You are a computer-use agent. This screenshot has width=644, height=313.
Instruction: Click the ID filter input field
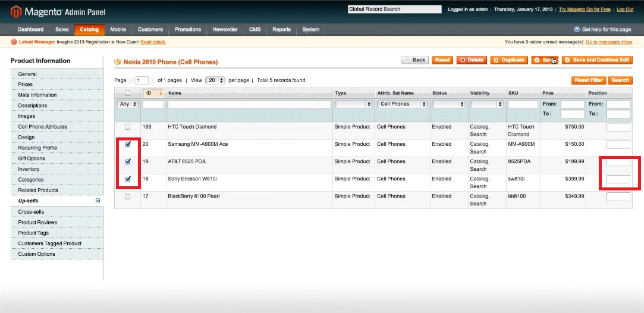153,104
